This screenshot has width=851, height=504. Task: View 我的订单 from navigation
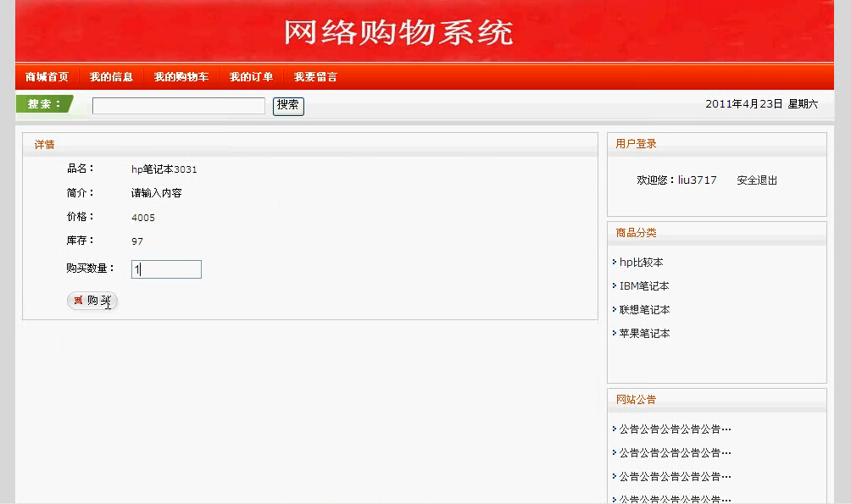click(x=251, y=77)
